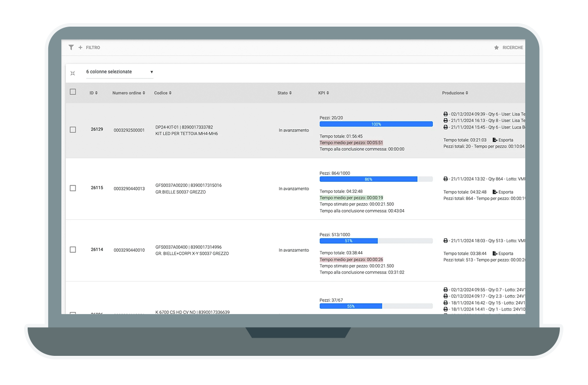Click the star icon next to RICERCHE
Image resolution: width=588 pixels, height=385 pixels.
pos(497,48)
